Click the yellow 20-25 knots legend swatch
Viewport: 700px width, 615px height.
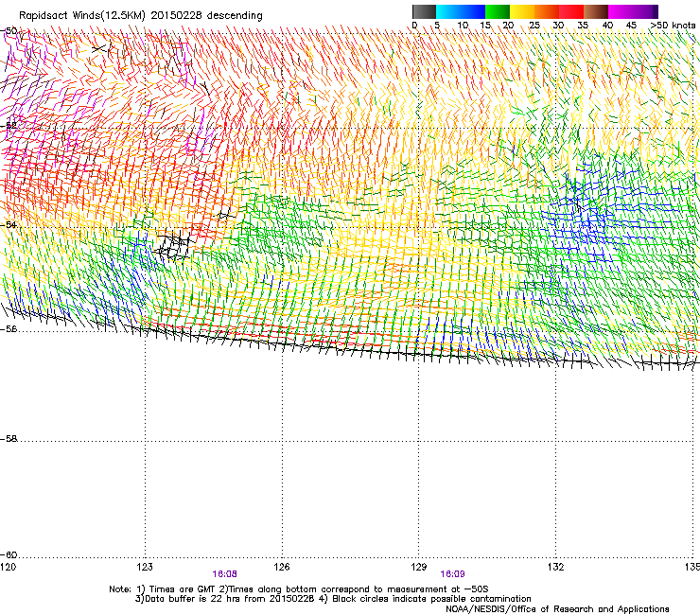pos(522,11)
